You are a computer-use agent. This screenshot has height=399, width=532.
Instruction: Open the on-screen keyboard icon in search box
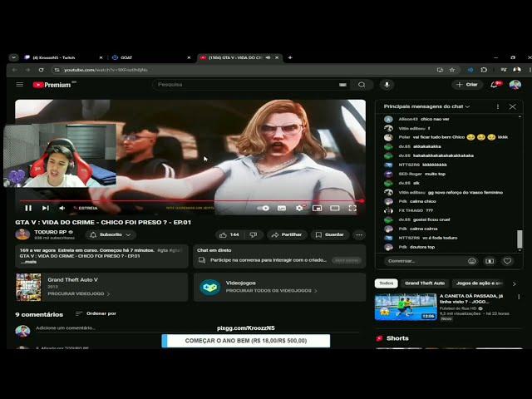tap(342, 85)
